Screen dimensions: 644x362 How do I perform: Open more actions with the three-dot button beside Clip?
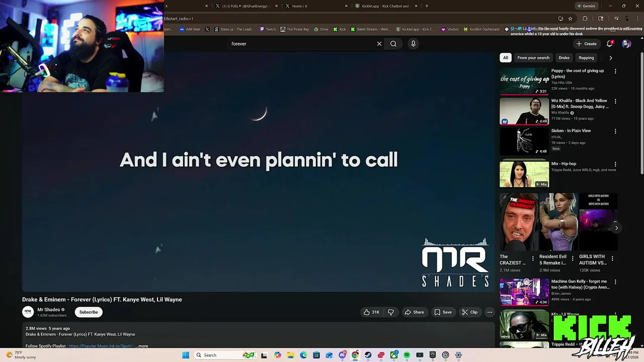(490, 312)
